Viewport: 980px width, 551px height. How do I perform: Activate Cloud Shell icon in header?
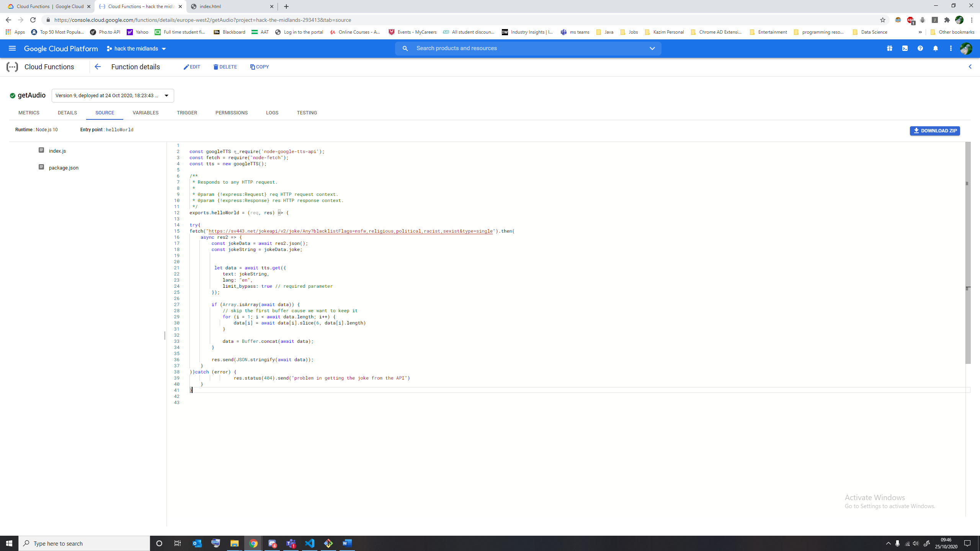[905, 49]
